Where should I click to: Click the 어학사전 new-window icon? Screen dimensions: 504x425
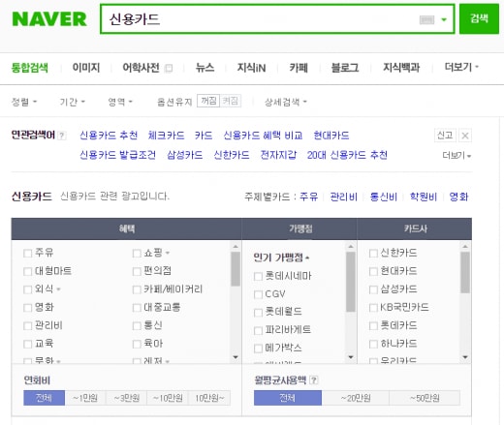[169, 68]
